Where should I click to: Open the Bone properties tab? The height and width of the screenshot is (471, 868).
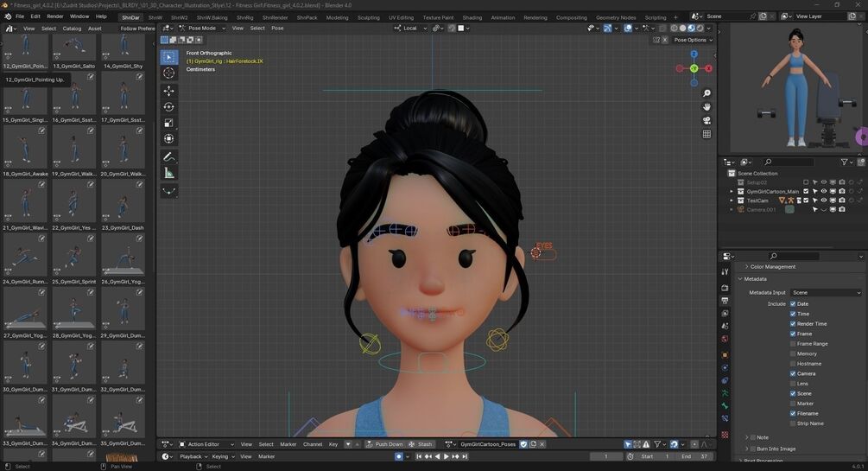[725, 405]
